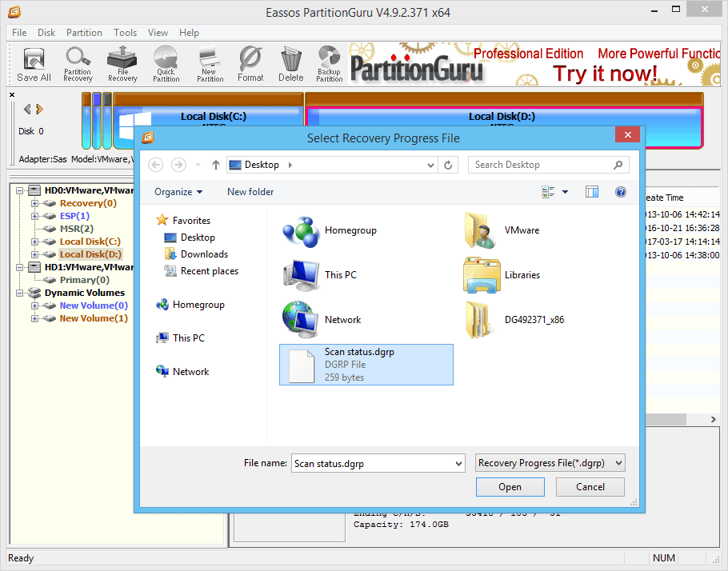
Task: Expand the Recovery(0) partition node
Action: click(35, 203)
